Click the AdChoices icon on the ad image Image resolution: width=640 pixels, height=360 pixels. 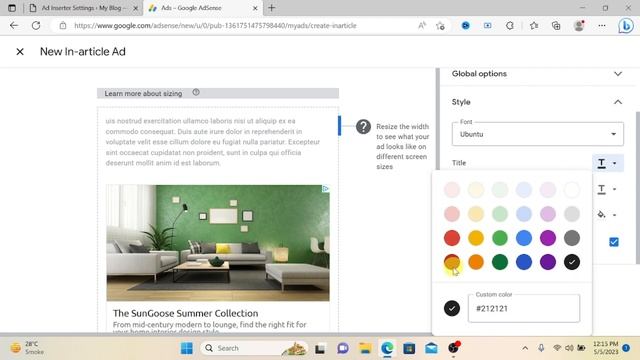click(x=325, y=189)
